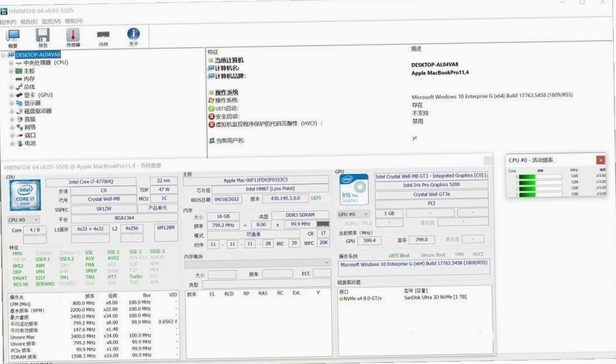
Task: Expand the 总线 tree node
Action: tap(12, 87)
